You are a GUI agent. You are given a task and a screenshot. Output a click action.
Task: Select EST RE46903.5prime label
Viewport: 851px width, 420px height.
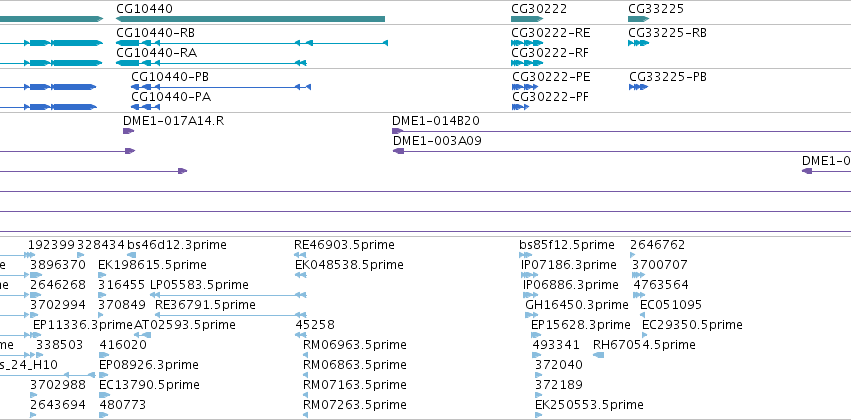pyautogui.click(x=344, y=245)
